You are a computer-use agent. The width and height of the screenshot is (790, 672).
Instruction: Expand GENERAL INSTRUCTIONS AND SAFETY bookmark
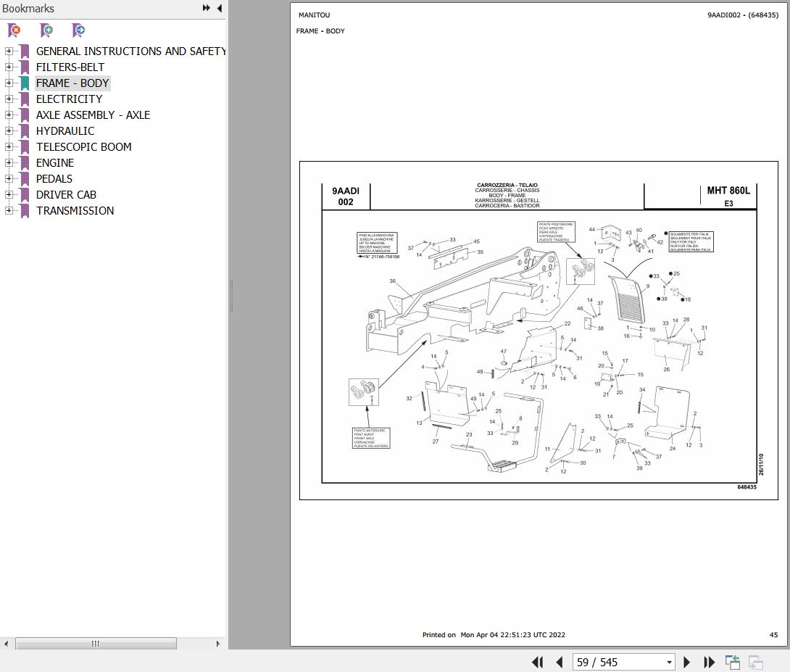(9, 51)
